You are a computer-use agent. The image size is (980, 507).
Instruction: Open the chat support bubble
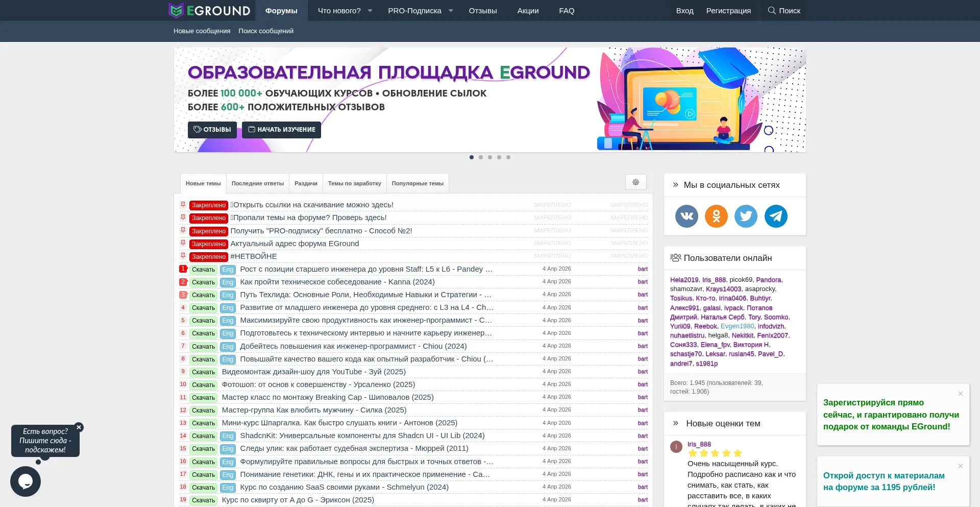point(26,481)
